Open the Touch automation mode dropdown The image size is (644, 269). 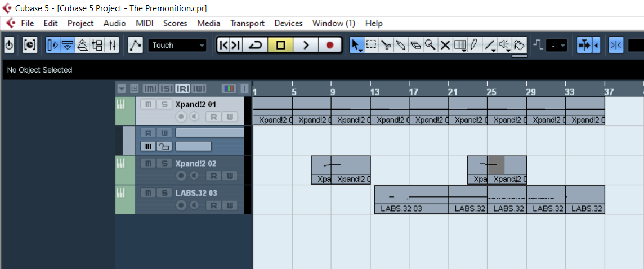click(177, 45)
